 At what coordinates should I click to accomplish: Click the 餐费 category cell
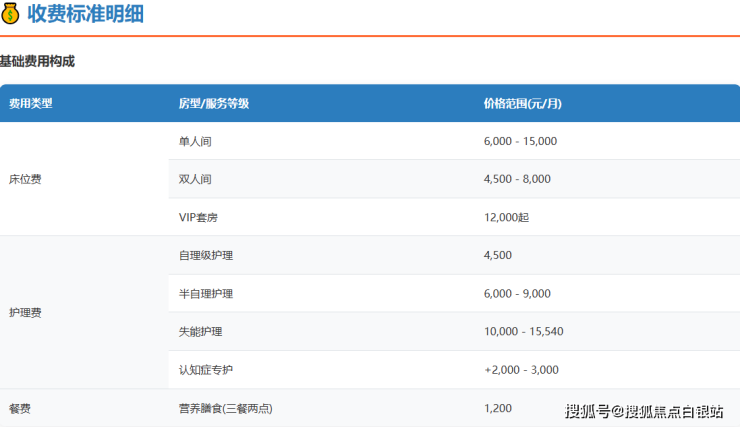(x=20, y=408)
